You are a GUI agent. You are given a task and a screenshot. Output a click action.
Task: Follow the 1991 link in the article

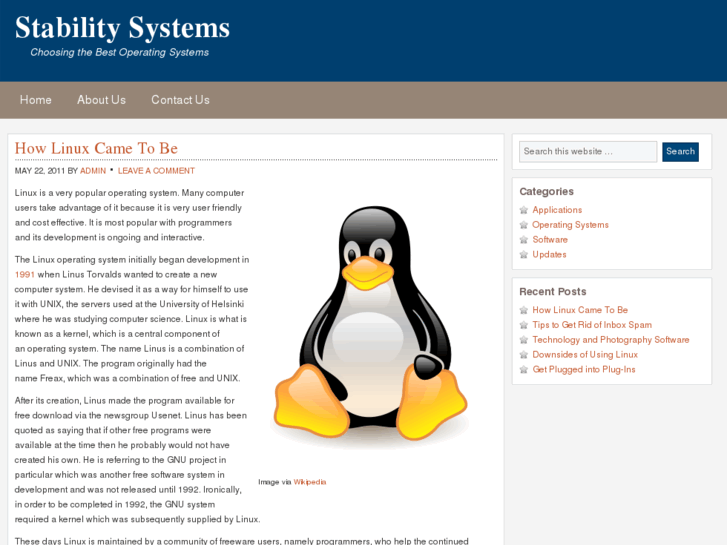pyautogui.click(x=25, y=274)
